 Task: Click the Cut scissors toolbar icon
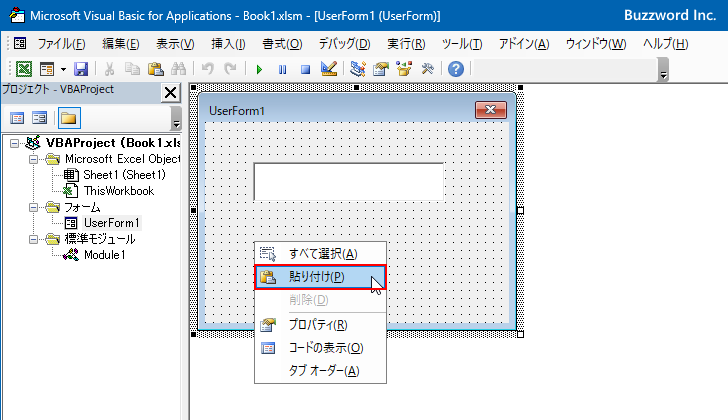tap(109, 69)
